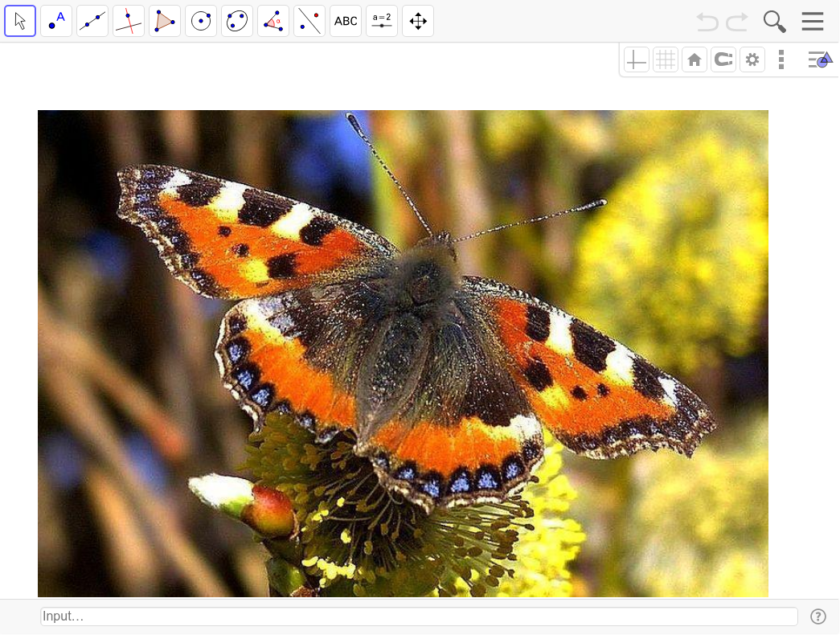Select the Reflect about Line tool
Screen dimensions: 840x635
point(309,21)
